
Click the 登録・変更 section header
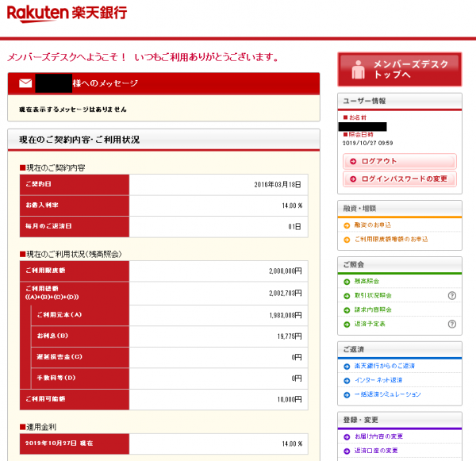coord(400,420)
